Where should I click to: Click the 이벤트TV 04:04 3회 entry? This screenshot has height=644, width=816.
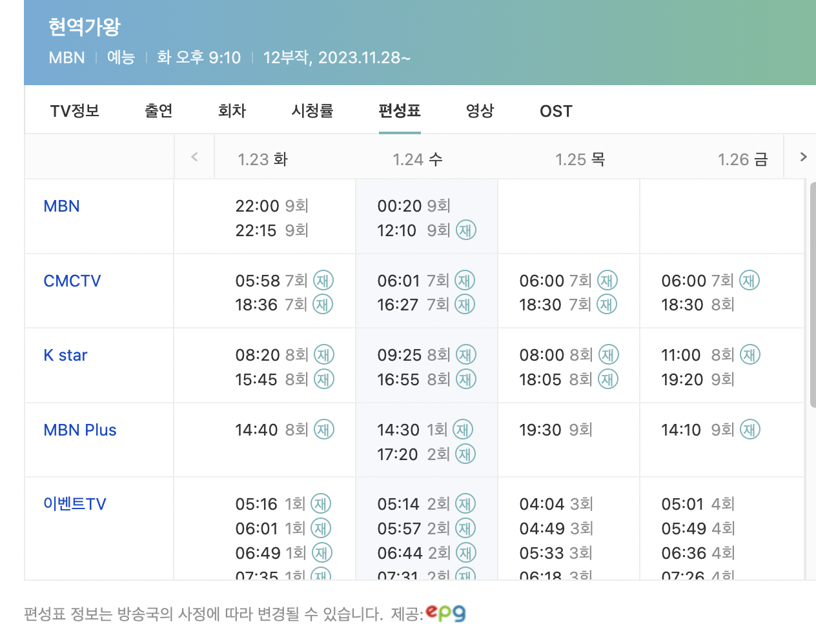click(556, 505)
